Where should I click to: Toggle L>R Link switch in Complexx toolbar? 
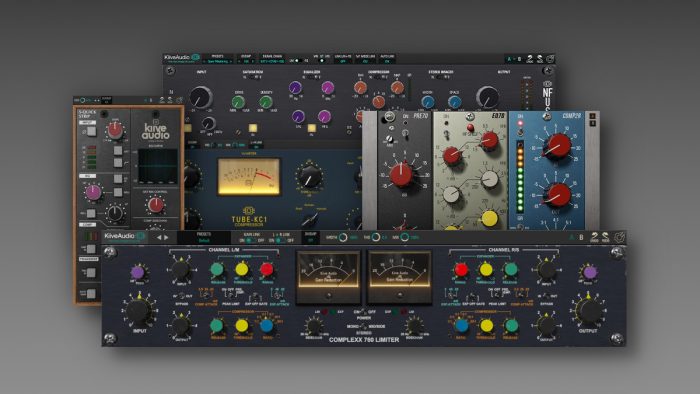[x=281, y=241]
